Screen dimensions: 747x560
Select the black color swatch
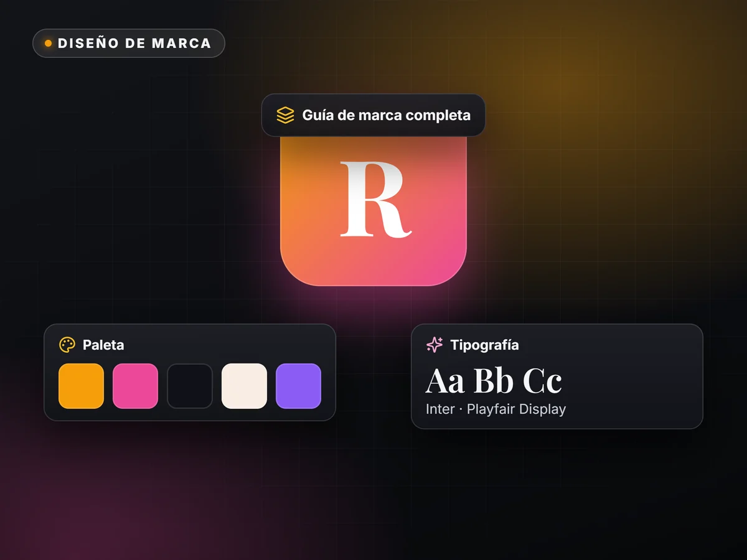coord(190,386)
